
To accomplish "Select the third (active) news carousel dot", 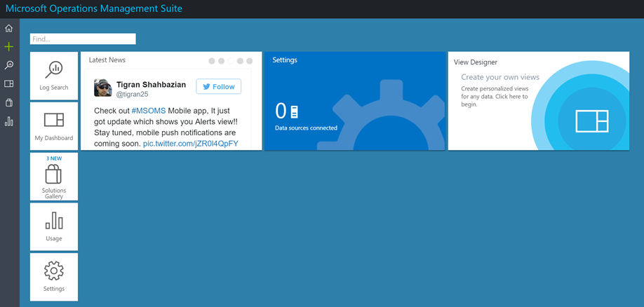I will click(230, 61).
